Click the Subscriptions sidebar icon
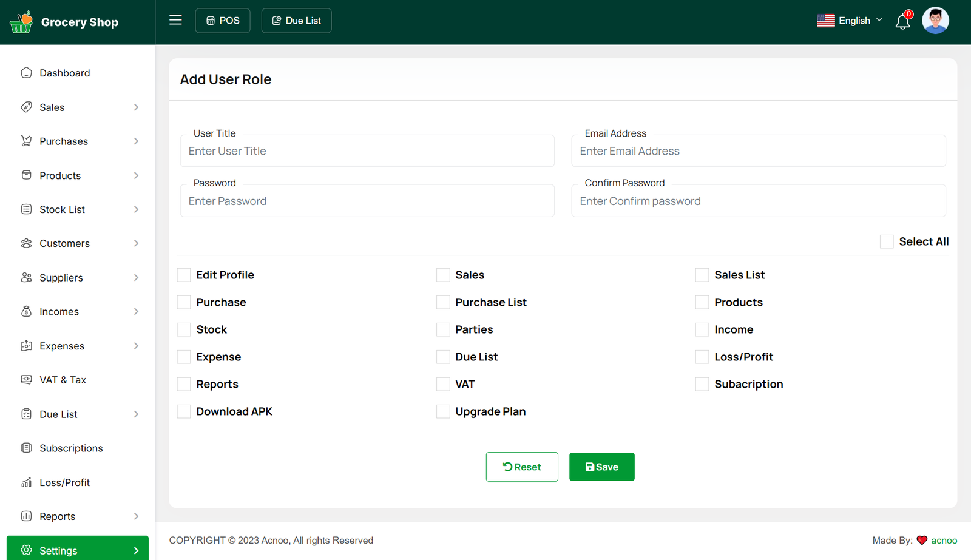The width and height of the screenshot is (971, 560). click(x=26, y=448)
